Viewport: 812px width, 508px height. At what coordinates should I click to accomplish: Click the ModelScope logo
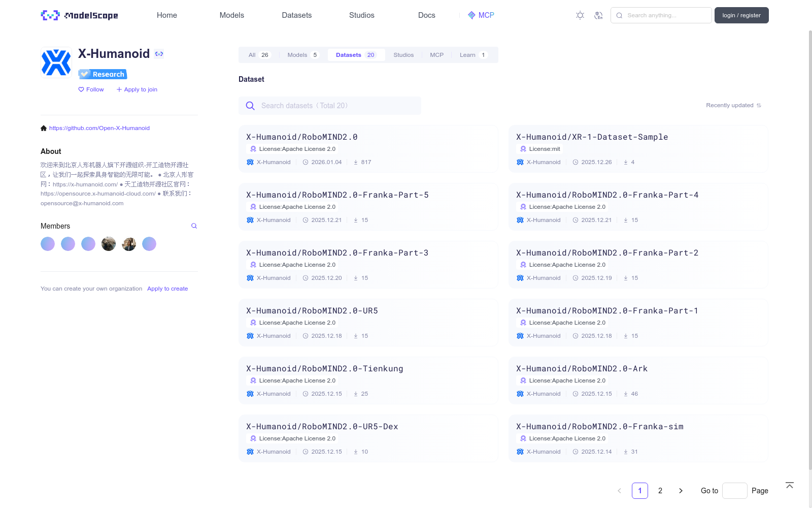80,15
